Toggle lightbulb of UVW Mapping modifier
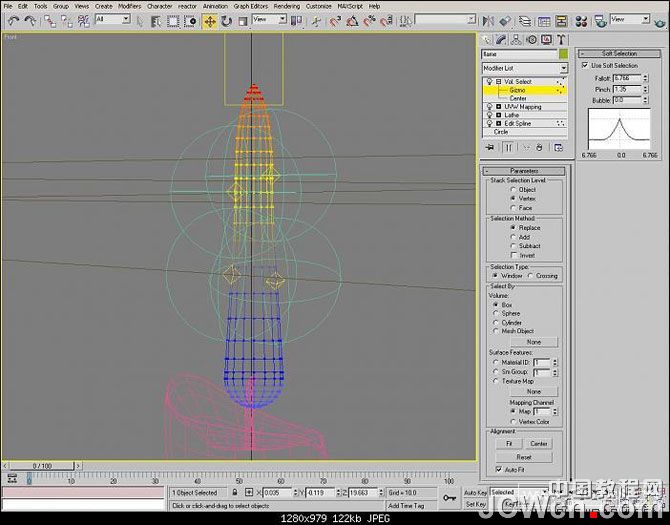 coord(490,107)
